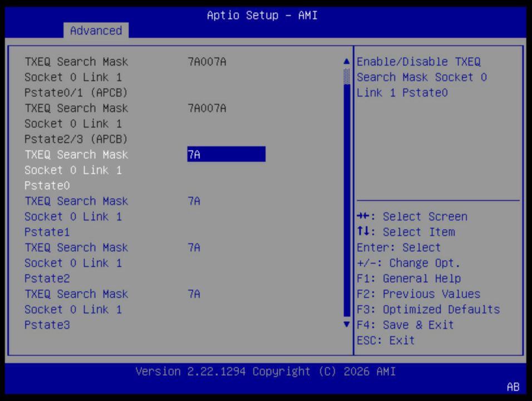Screen dimensions: 532x401
Task: Select the highlighted Pstate0 7A value field
Action: point(226,154)
